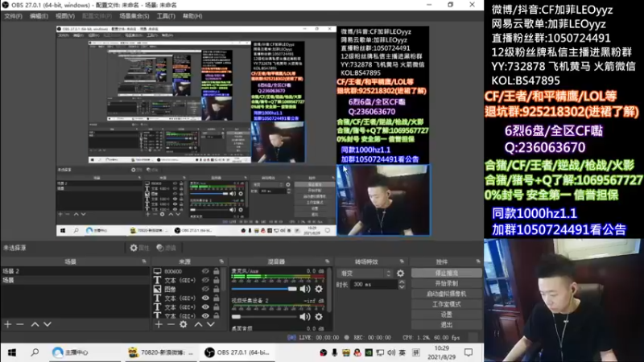
Task: Mute the 视频采集设备 2 audio channel
Action: [x=305, y=316]
